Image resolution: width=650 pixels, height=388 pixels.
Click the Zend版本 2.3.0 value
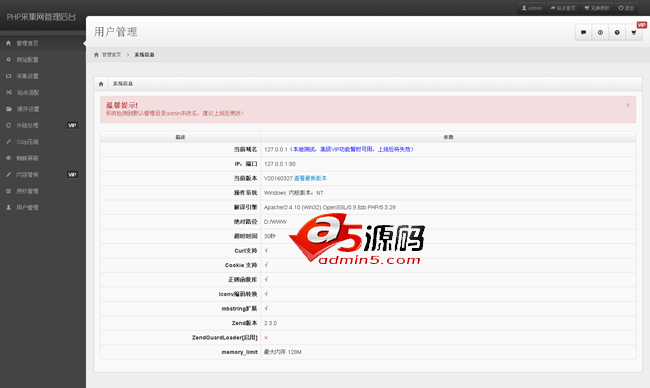(270, 323)
